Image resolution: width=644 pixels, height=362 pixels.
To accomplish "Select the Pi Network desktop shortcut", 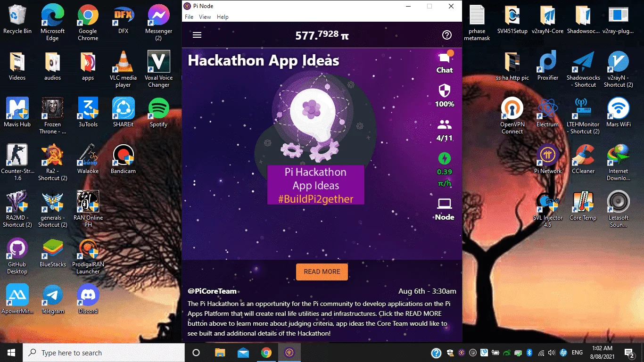I will tap(548, 159).
